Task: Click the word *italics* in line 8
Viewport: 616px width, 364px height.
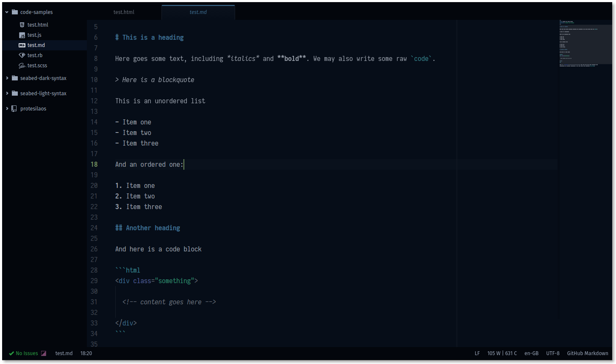Action: tap(243, 59)
